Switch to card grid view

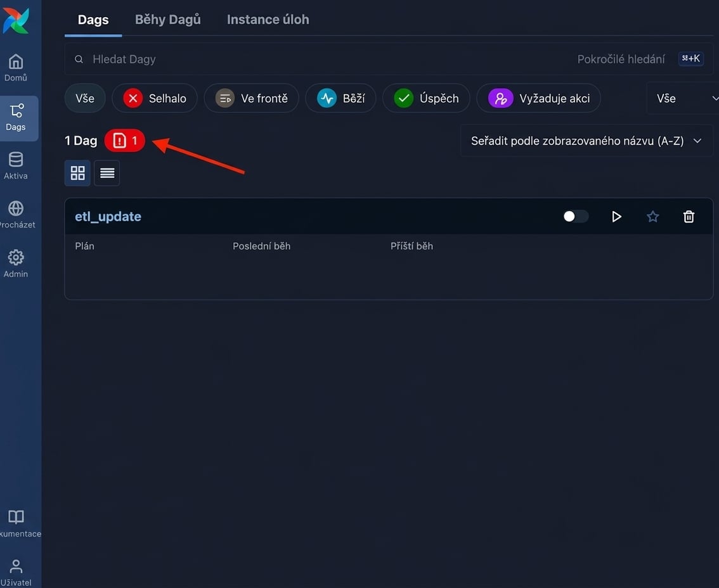click(77, 173)
